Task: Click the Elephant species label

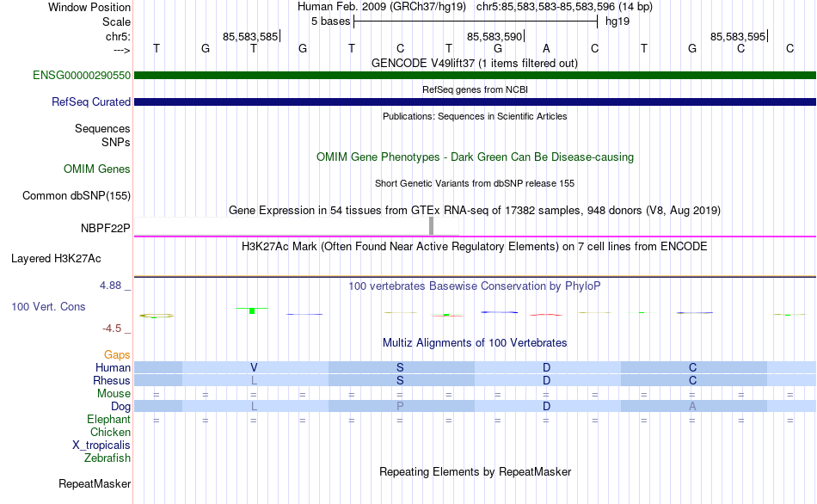Action: point(109,419)
